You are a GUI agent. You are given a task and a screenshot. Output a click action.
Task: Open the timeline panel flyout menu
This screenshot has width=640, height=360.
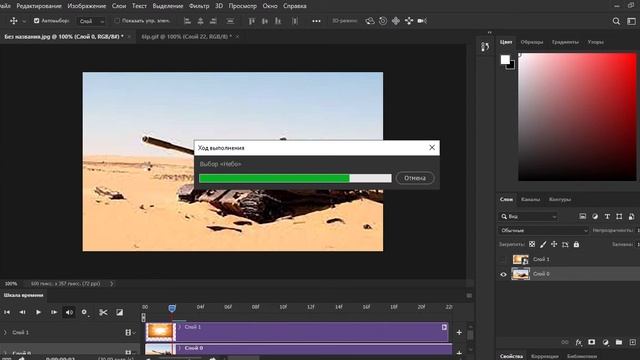469,296
